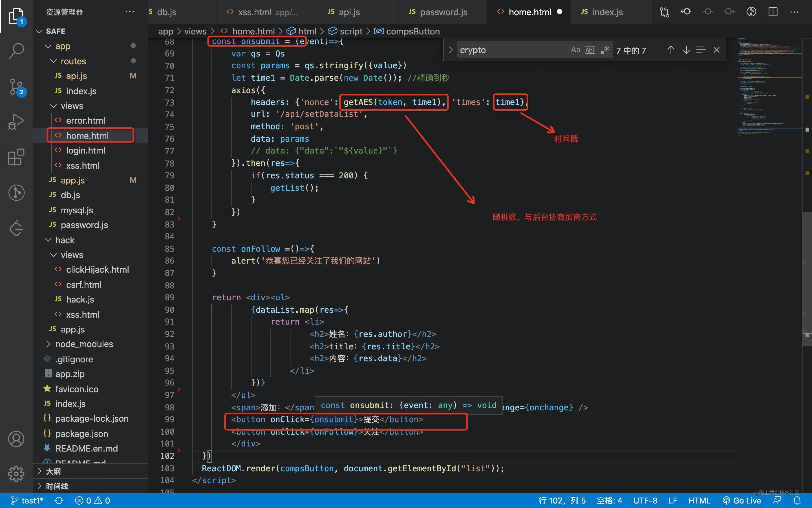Screen dimensions: 812x508
Task: Collapse the routes folder
Action: pyautogui.click(x=53, y=61)
